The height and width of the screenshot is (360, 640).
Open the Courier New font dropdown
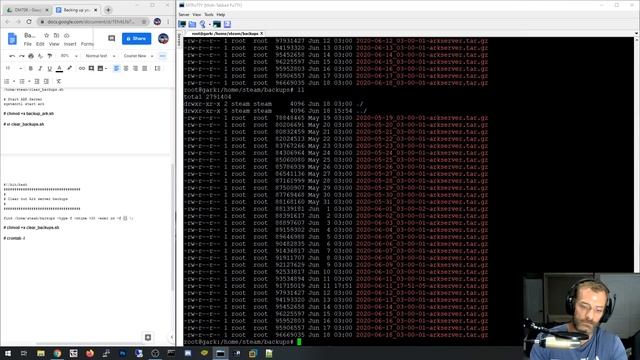pos(138,56)
